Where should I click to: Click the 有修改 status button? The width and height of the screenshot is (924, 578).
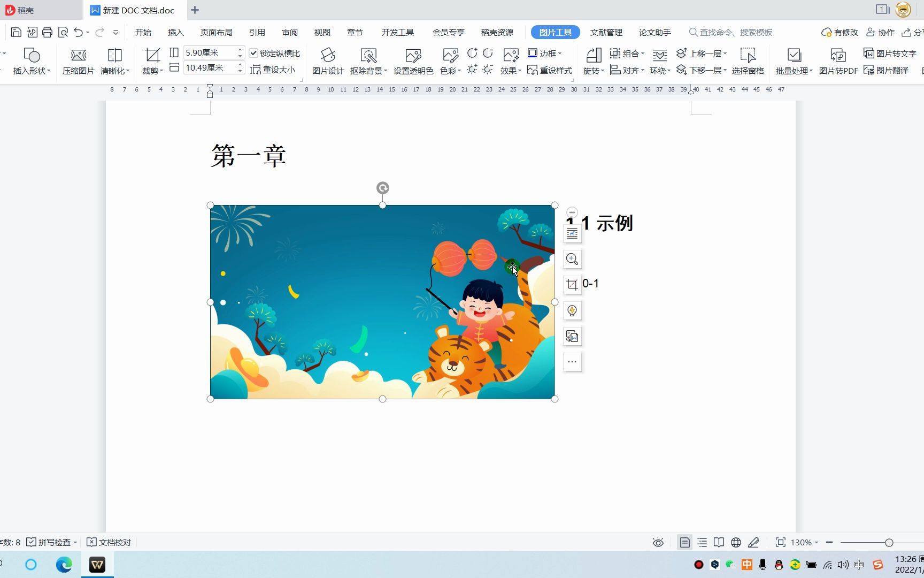(x=840, y=32)
